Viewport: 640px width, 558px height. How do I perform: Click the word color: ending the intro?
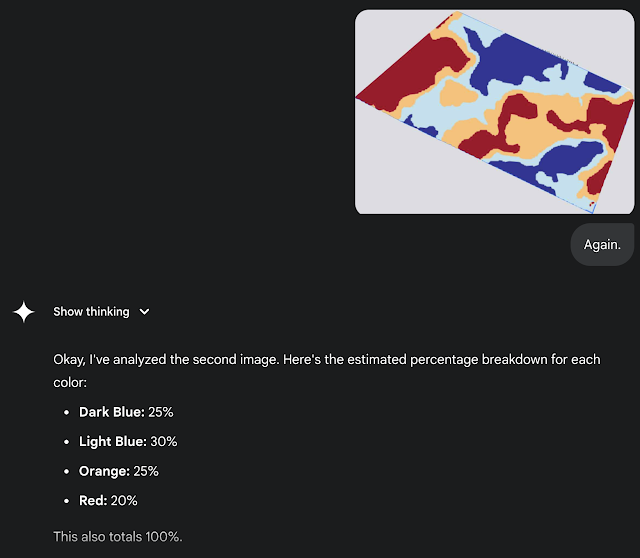[x=70, y=382]
